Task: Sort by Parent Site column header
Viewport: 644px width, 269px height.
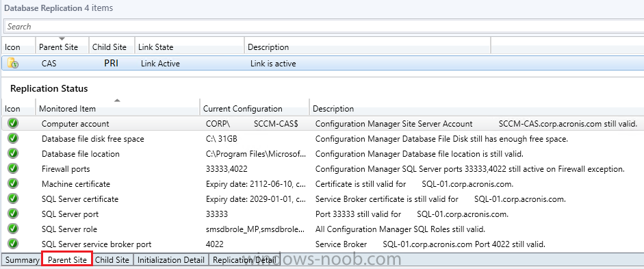Action: tap(62, 47)
